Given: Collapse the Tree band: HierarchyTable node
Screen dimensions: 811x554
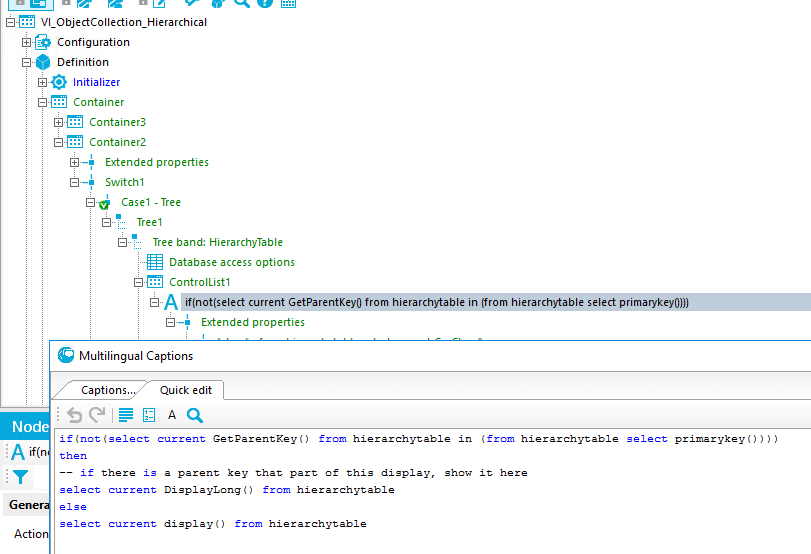Looking at the screenshot, I should tap(123, 242).
